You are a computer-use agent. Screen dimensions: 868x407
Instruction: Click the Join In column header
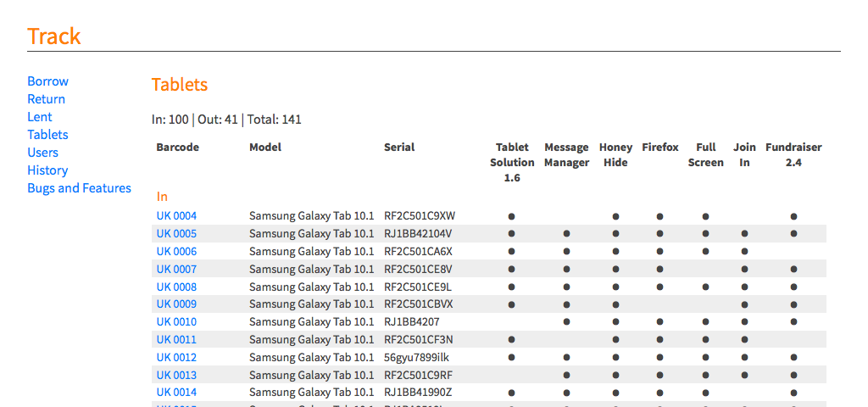click(x=744, y=155)
